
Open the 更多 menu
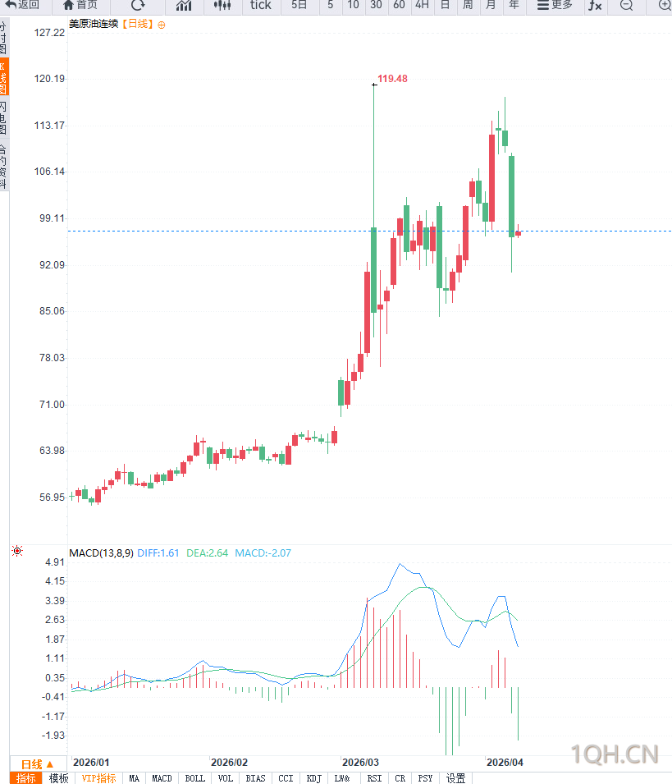[x=555, y=5]
